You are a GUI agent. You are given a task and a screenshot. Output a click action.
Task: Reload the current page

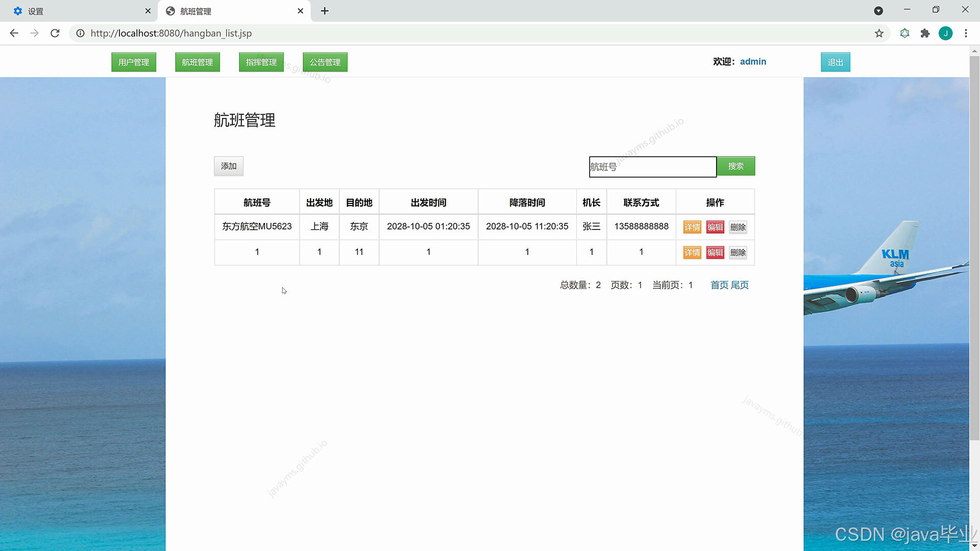[x=55, y=33]
